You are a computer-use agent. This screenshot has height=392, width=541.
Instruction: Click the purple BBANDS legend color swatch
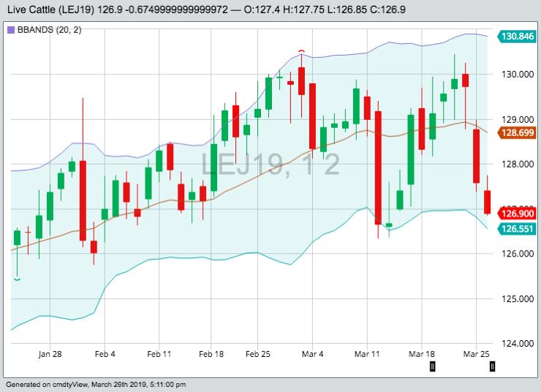coord(11,30)
